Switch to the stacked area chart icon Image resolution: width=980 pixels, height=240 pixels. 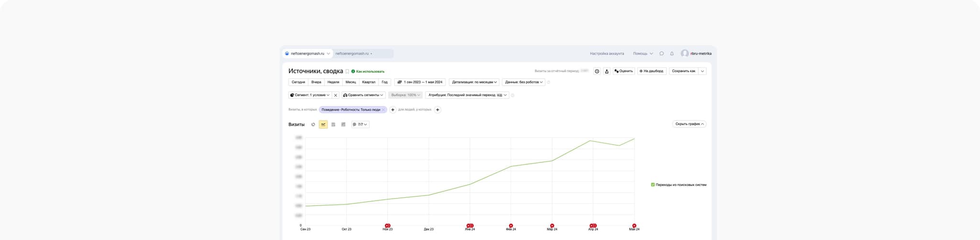tap(333, 125)
